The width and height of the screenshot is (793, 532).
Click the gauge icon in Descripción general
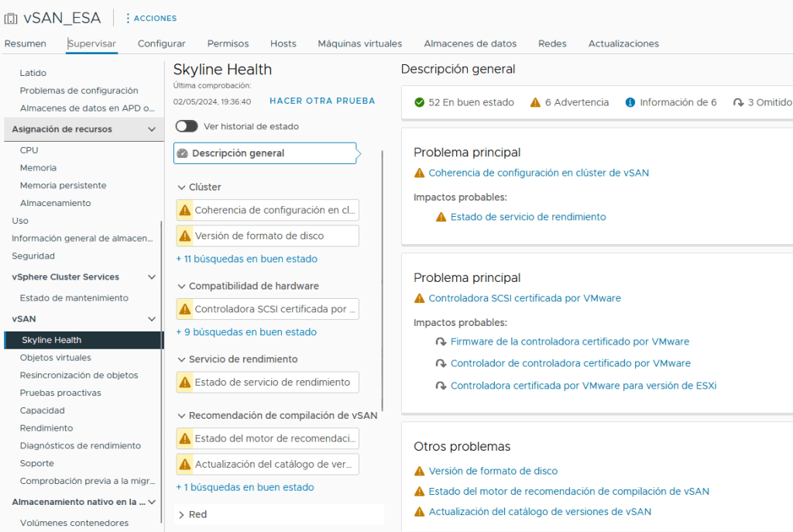click(183, 153)
